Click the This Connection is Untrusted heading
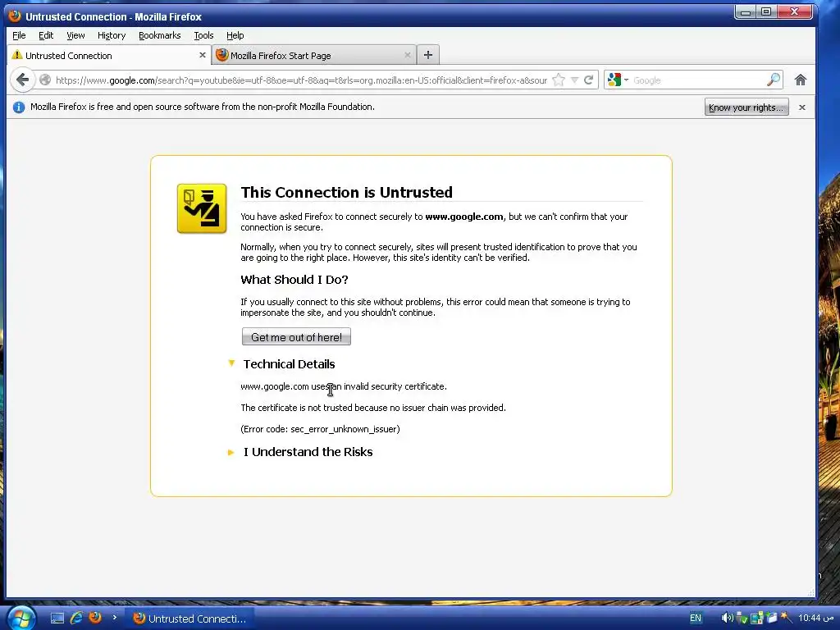840x630 pixels. pos(347,192)
